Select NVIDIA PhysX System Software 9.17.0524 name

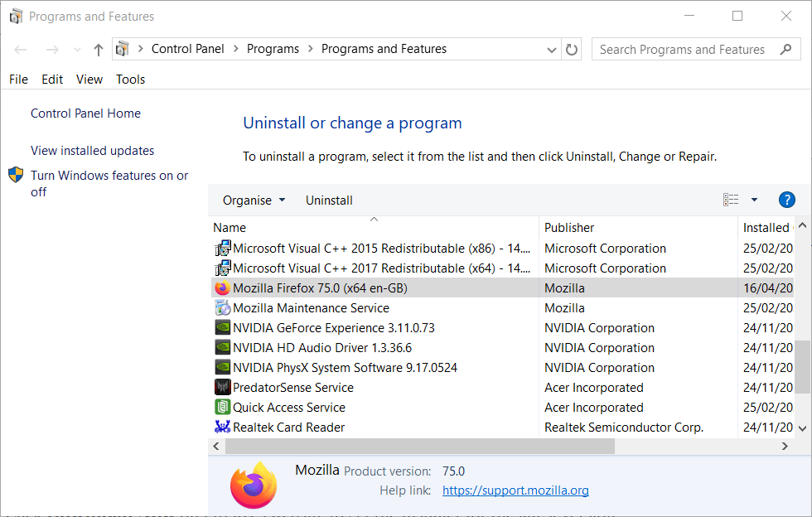(x=345, y=368)
